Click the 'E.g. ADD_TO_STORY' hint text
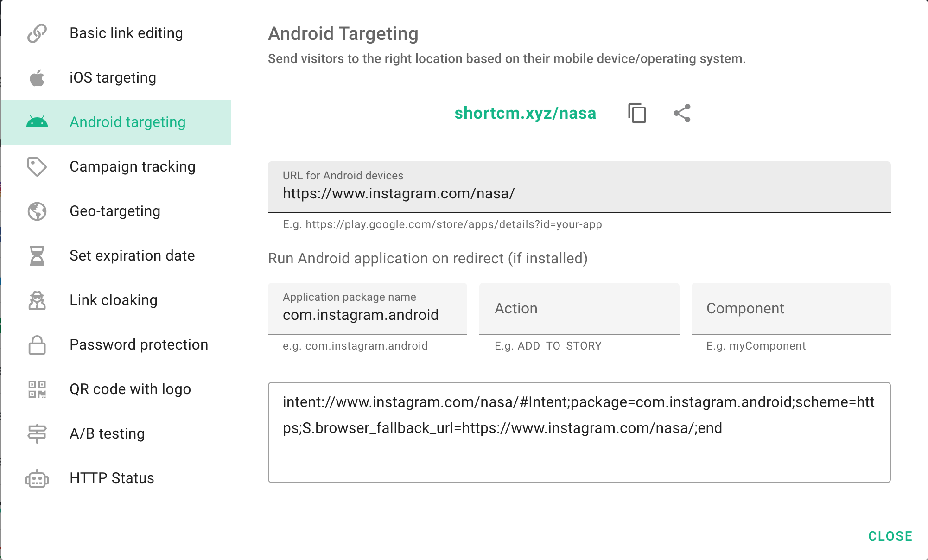 tap(548, 346)
